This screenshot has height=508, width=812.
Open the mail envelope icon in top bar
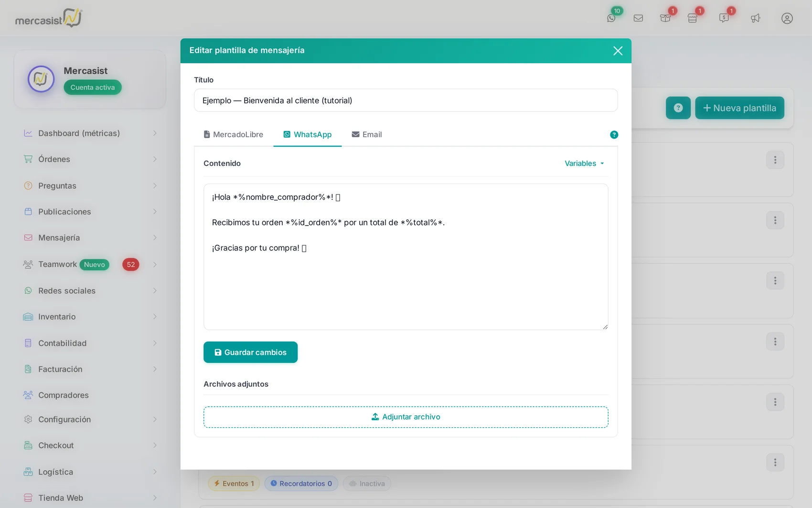tap(638, 18)
